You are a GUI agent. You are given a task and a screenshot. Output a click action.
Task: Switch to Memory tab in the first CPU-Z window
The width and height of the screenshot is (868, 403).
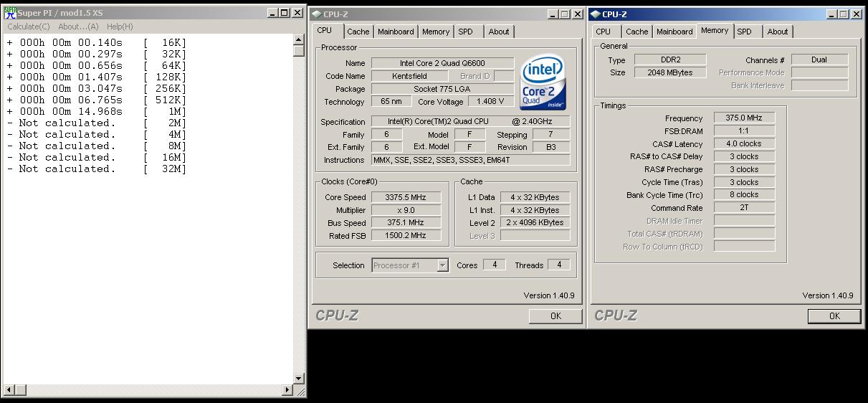point(435,32)
